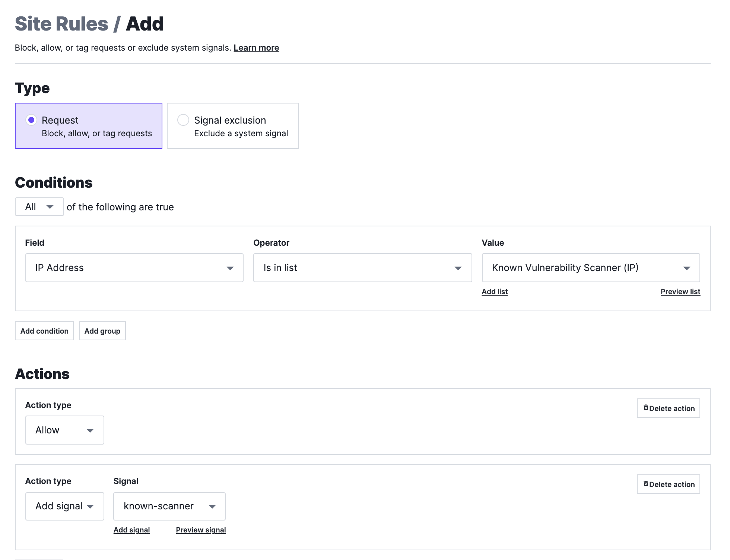
Task: Click the Add condition button below Conditions
Action: (44, 331)
